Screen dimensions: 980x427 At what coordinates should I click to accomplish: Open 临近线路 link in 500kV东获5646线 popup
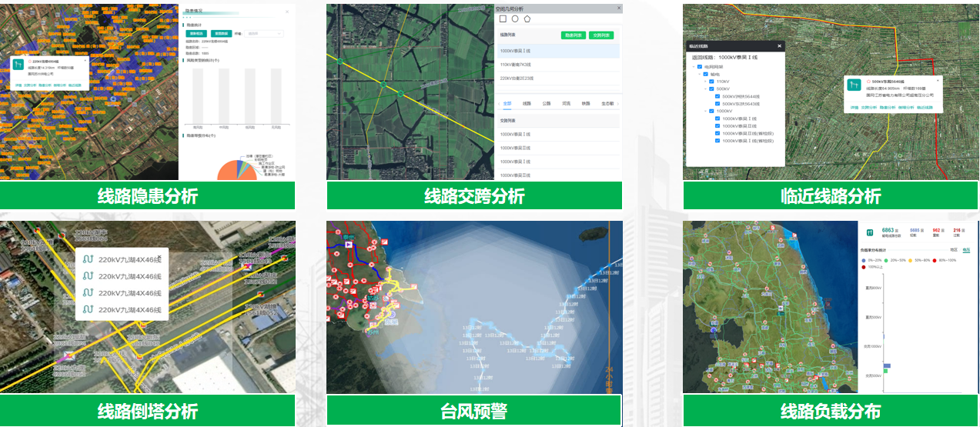click(925, 108)
